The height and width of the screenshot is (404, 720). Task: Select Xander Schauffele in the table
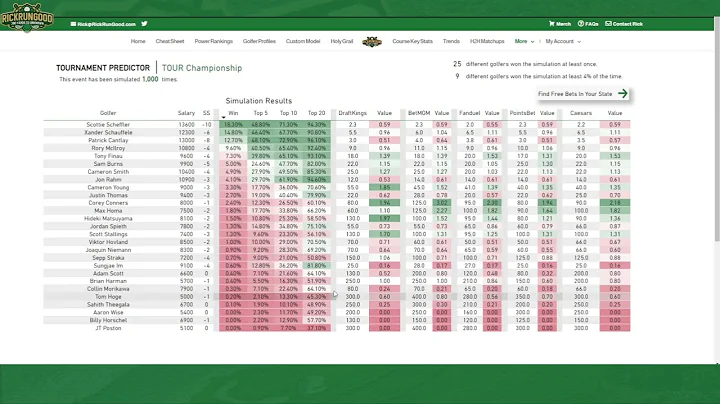tap(108, 132)
